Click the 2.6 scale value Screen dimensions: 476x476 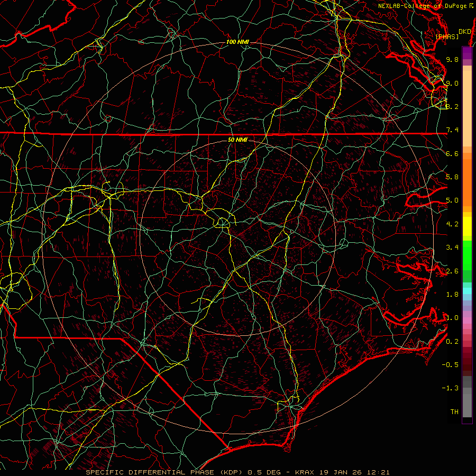click(452, 271)
